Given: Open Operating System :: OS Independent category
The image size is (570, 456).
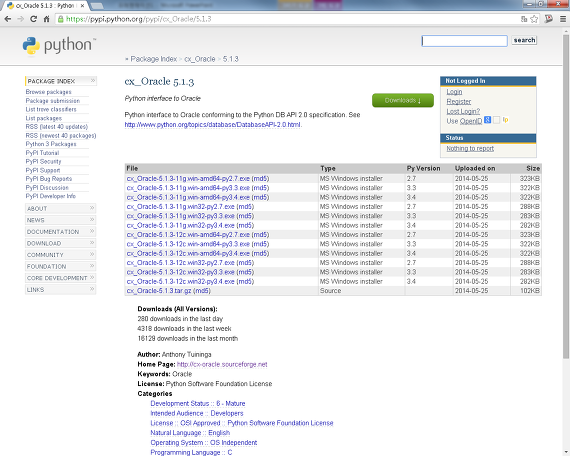Looking at the screenshot, I should tap(204, 443).
